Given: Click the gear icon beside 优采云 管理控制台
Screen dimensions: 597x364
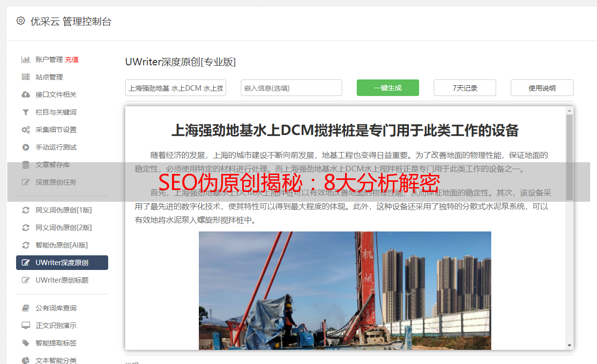Looking at the screenshot, I should pyautogui.click(x=20, y=21).
